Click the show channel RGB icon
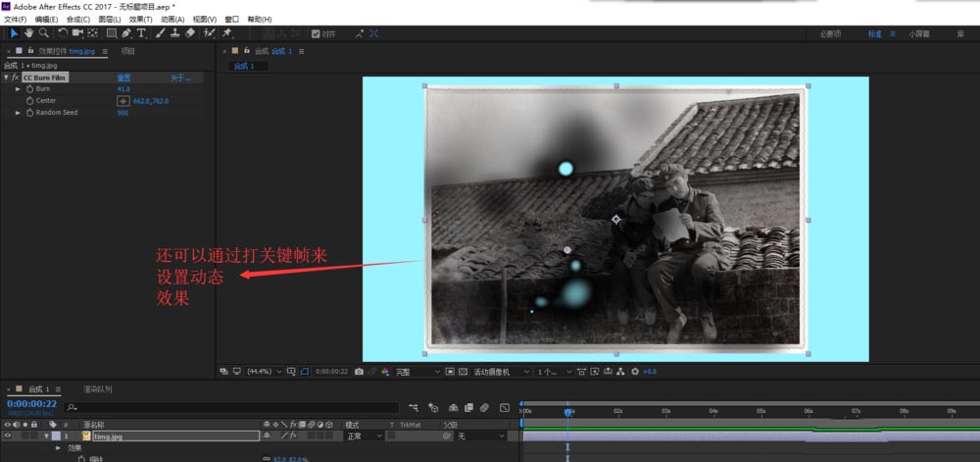Screen dimensions: 980x462 click(385, 372)
